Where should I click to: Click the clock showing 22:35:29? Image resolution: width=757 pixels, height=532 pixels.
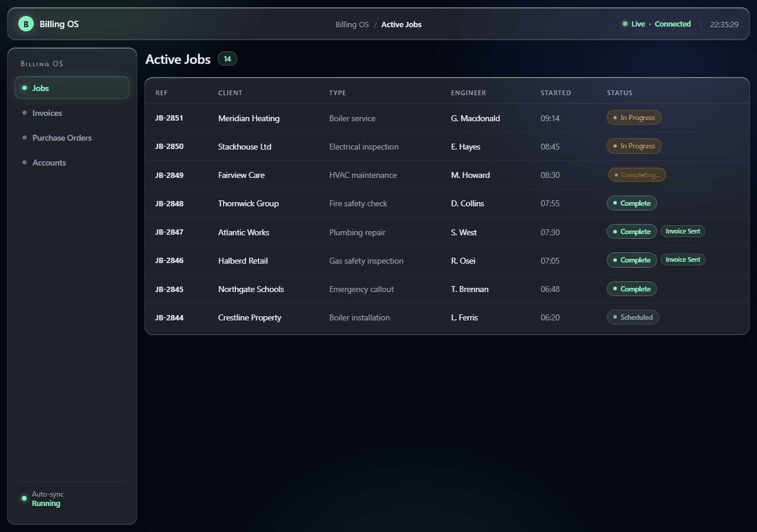tap(724, 24)
